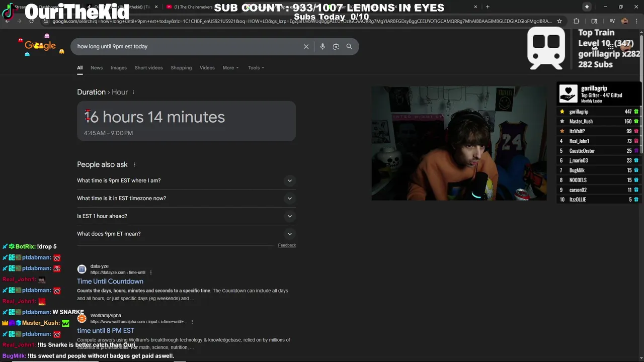
Task: Click the Top Gifter heart-hand icon
Action: tap(569, 94)
